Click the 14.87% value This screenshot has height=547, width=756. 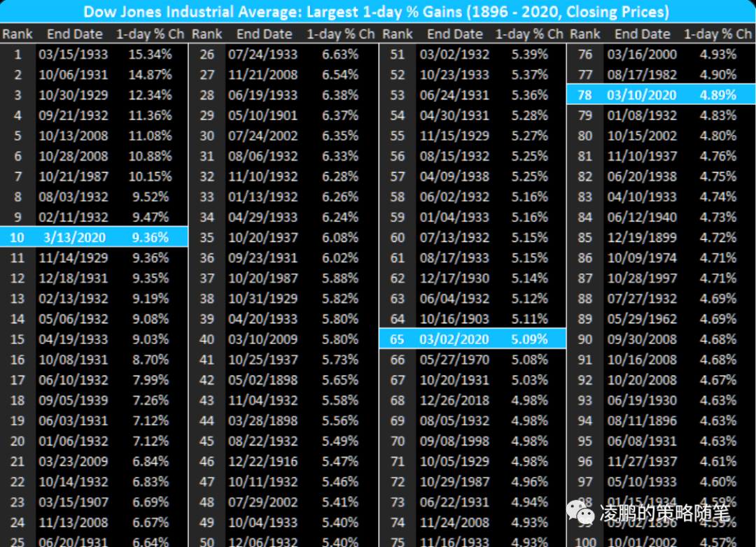[x=150, y=75]
